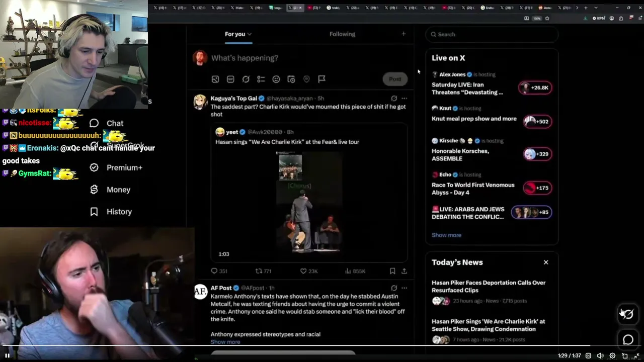Join Arabs and Jews debate live +85
Viewport: 644px width, 362px height.
point(531,212)
